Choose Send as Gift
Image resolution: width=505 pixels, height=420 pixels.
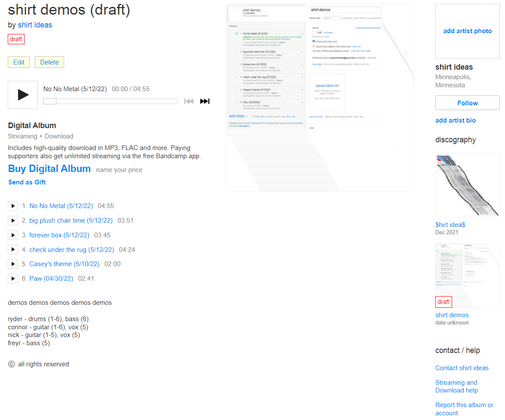(27, 182)
